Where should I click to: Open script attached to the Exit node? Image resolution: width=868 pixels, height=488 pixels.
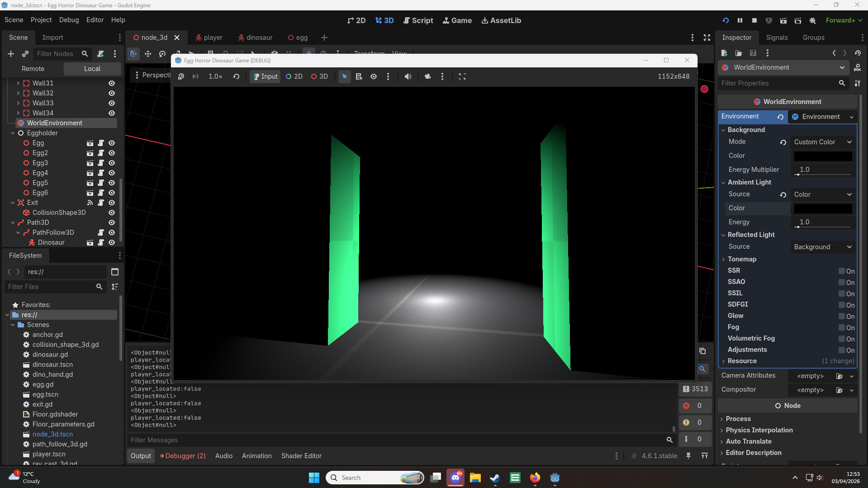(x=101, y=203)
